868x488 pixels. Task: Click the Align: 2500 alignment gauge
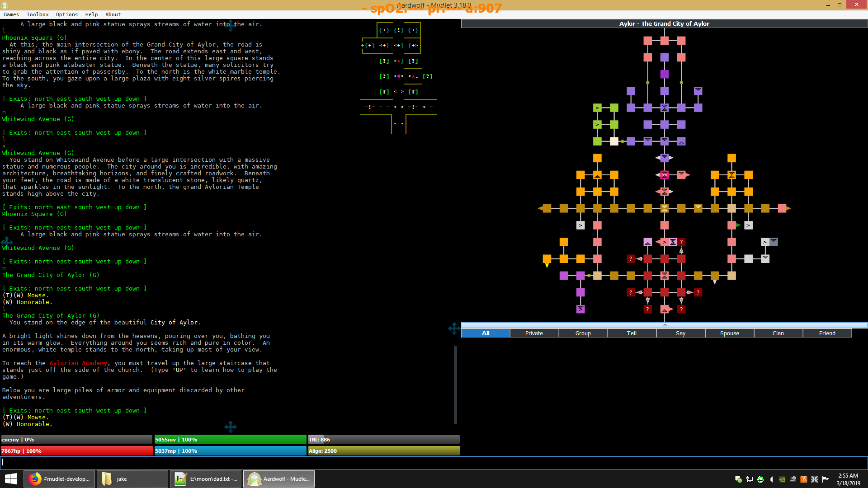click(x=384, y=451)
